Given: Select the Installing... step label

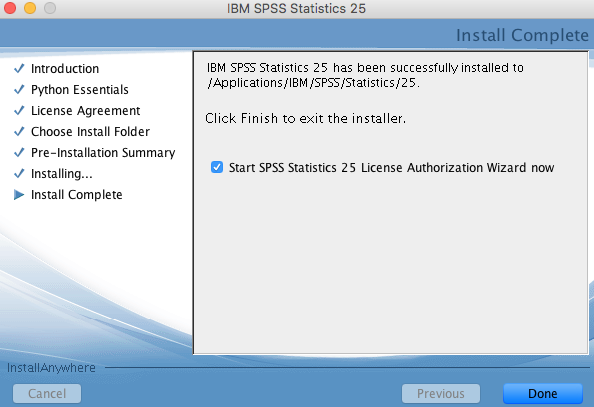Looking at the screenshot, I should [x=62, y=174].
